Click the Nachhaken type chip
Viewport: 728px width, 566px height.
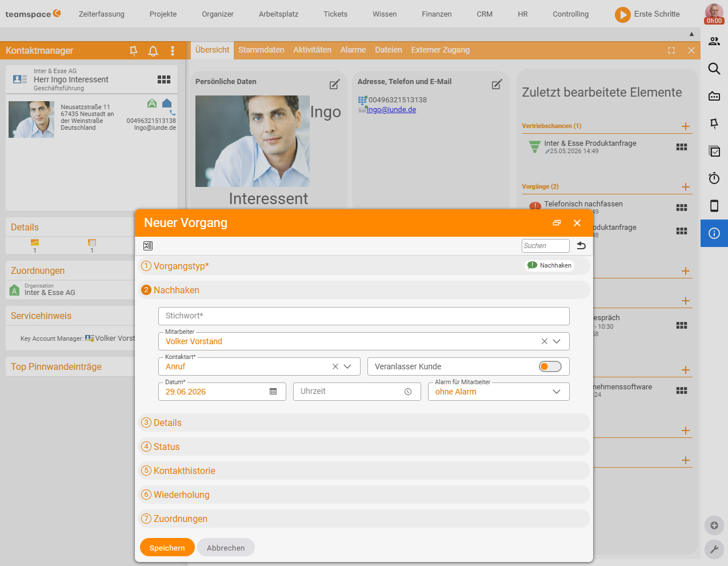click(549, 265)
